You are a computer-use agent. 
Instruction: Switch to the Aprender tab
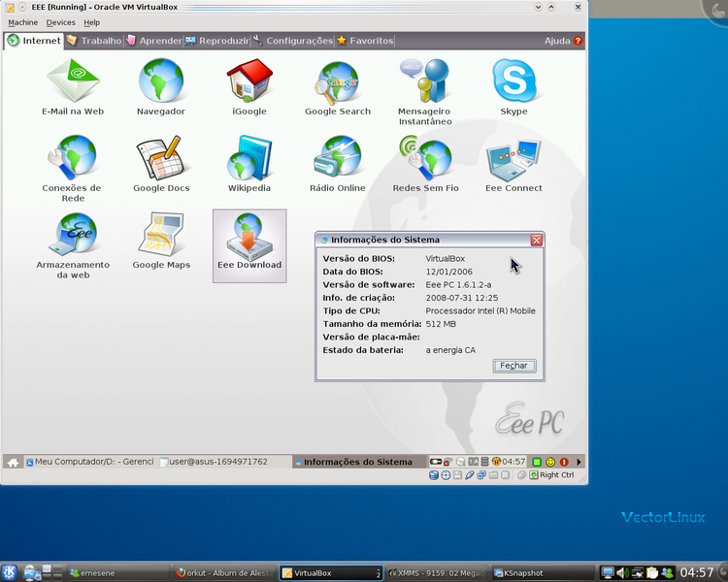coord(154,41)
